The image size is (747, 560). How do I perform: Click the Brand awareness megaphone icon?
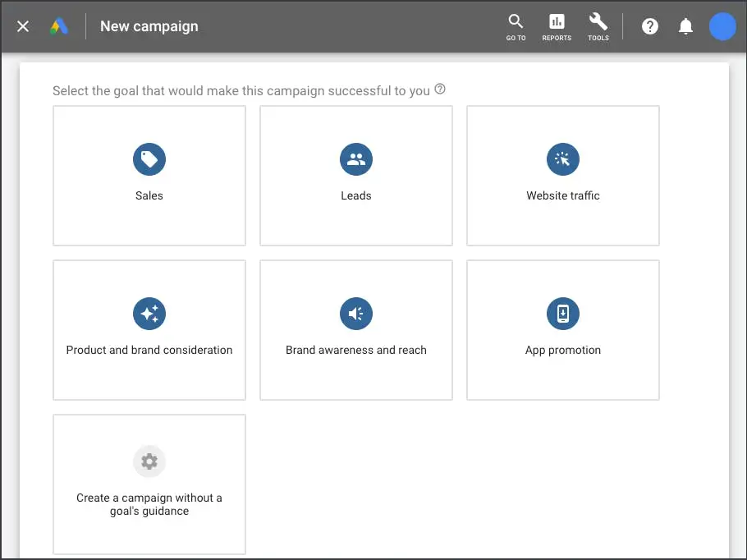356,314
